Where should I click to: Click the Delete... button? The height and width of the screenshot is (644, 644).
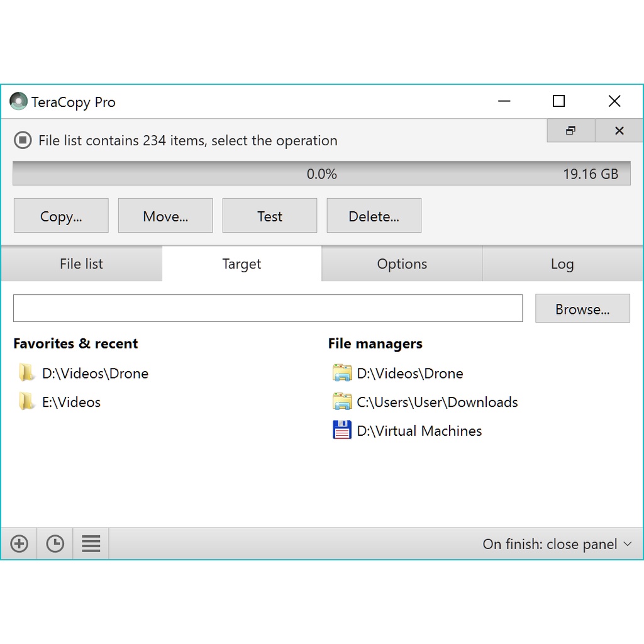374,216
